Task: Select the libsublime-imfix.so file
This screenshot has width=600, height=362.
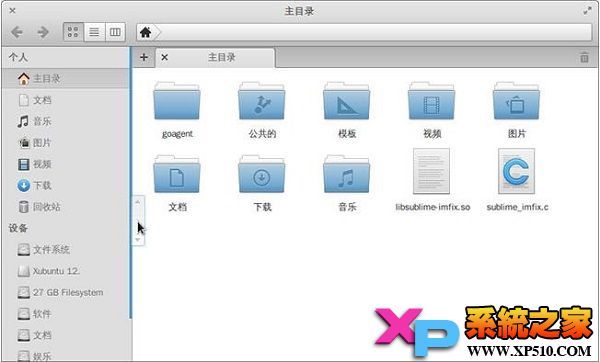Action: coord(432,171)
